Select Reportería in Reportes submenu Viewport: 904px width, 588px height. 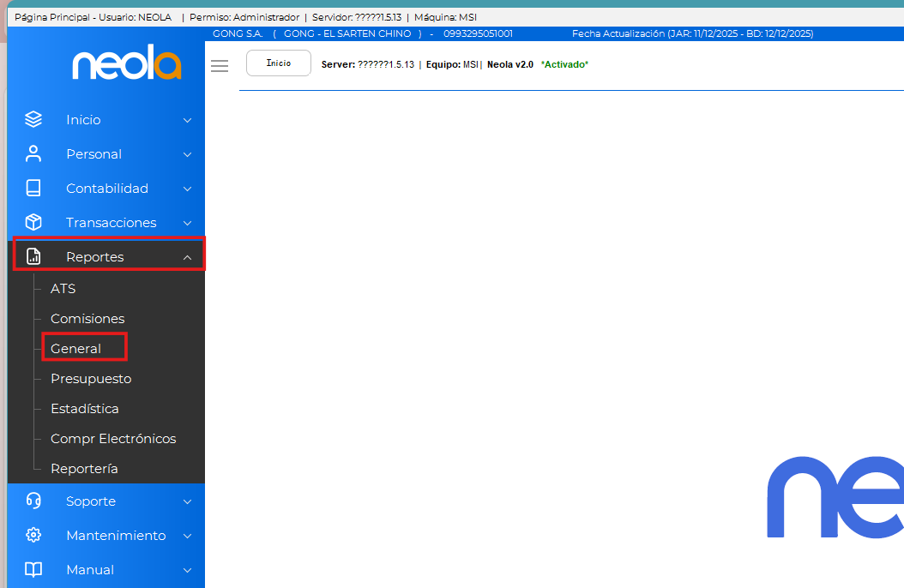84,469
